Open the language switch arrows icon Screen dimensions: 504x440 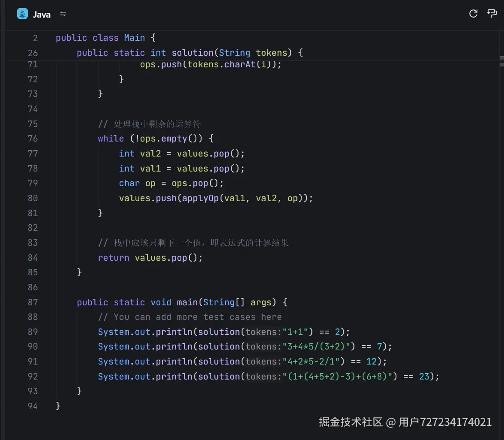[63, 14]
